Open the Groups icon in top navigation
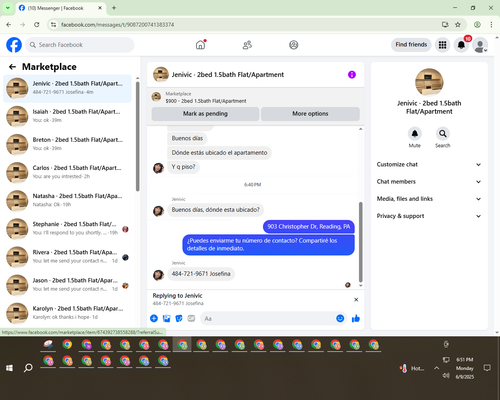The width and height of the screenshot is (500, 400). coord(294,45)
